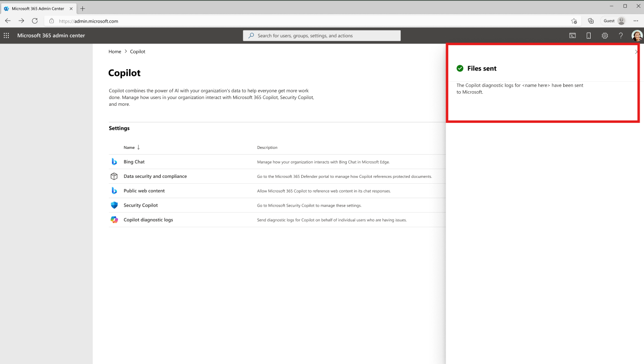This screenshot has height=364, width=644.
Task: Click the site lock icon in address bar
Action: [51, 21]
